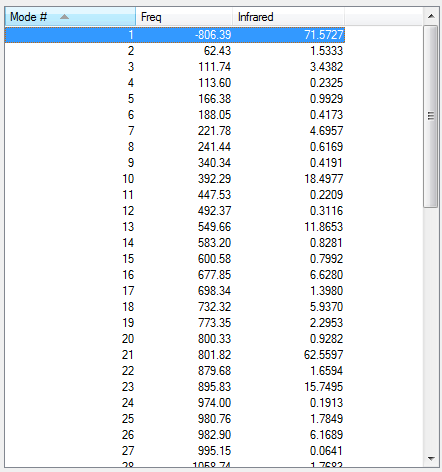442x472 pixels.
Task: Click the empty scrollbar track below the thumb
Action: click(x=431, y=329)
